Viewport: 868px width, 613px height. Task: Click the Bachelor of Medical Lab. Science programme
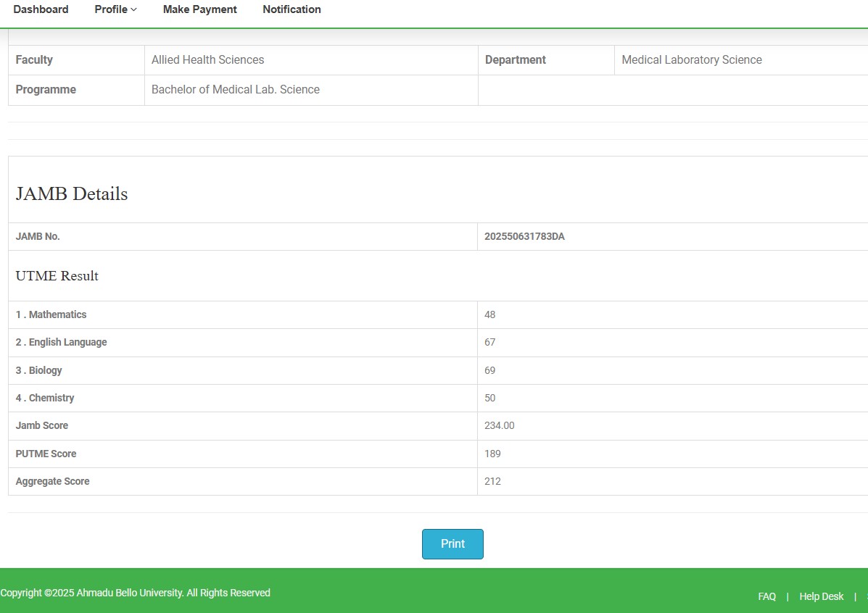[236, 90]
